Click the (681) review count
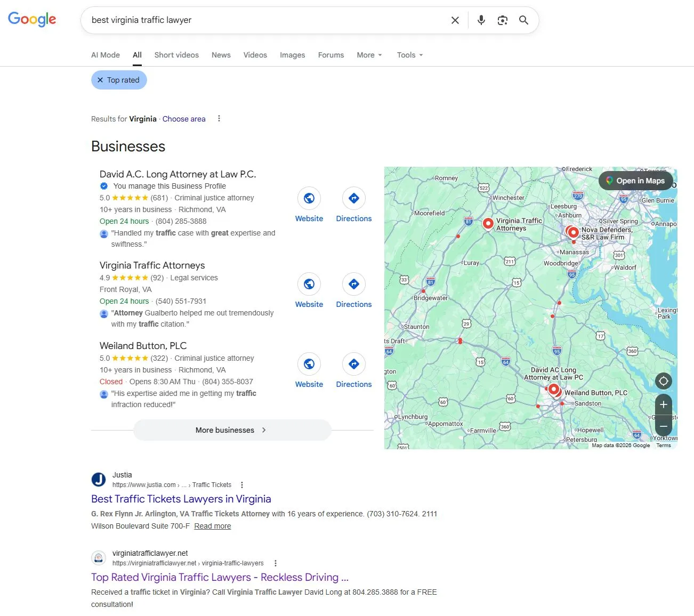The image size is (694, 616). click(x=159, y=198)
